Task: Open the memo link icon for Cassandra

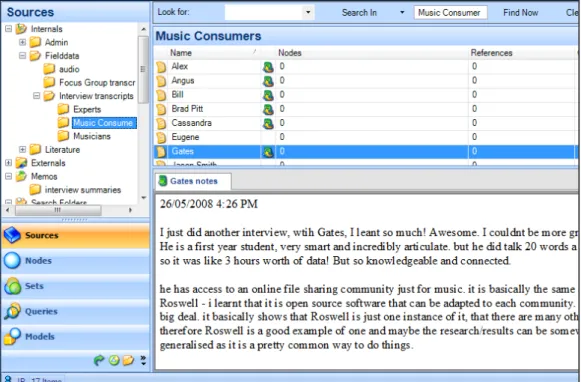Action: [x=268, y=123]
